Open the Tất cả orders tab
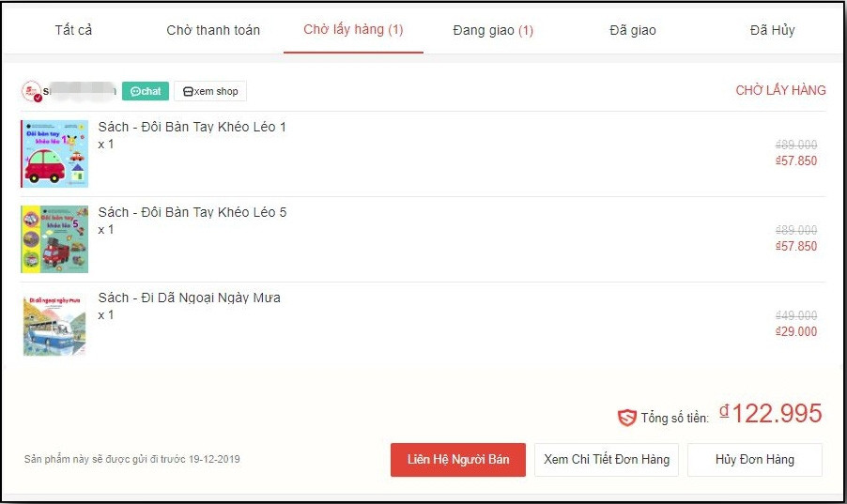 tap(73, 30)
